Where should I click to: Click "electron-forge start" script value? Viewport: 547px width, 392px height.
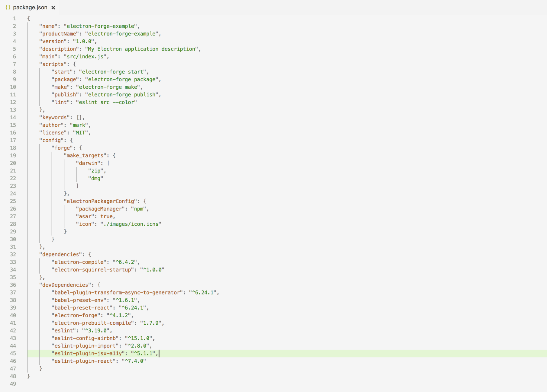click(113, 72)
